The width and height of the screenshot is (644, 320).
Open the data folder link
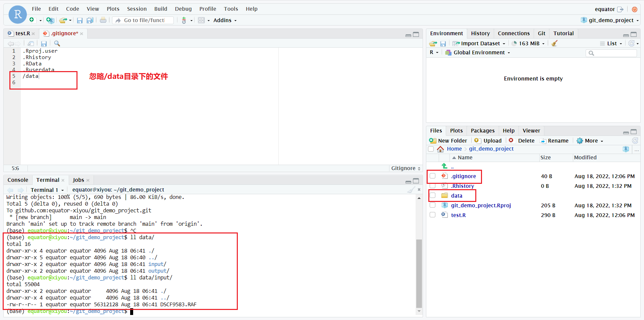point(457,196)
